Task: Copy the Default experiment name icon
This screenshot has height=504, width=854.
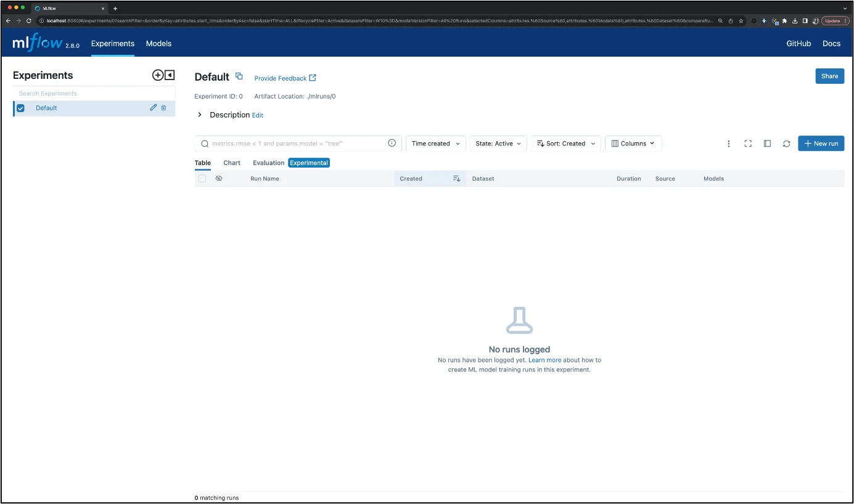Action: pos(239,76)
